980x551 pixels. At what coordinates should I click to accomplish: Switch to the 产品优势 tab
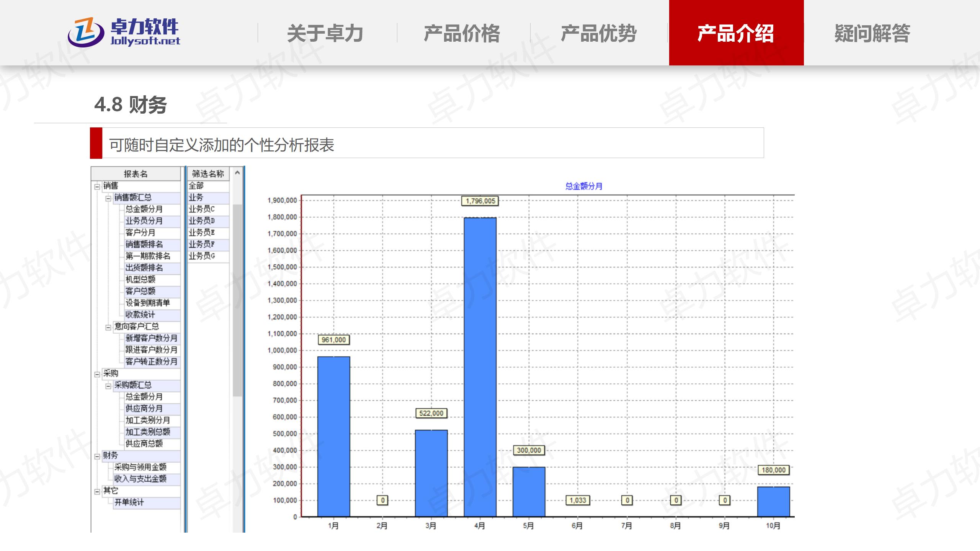[x=599, y=33]
